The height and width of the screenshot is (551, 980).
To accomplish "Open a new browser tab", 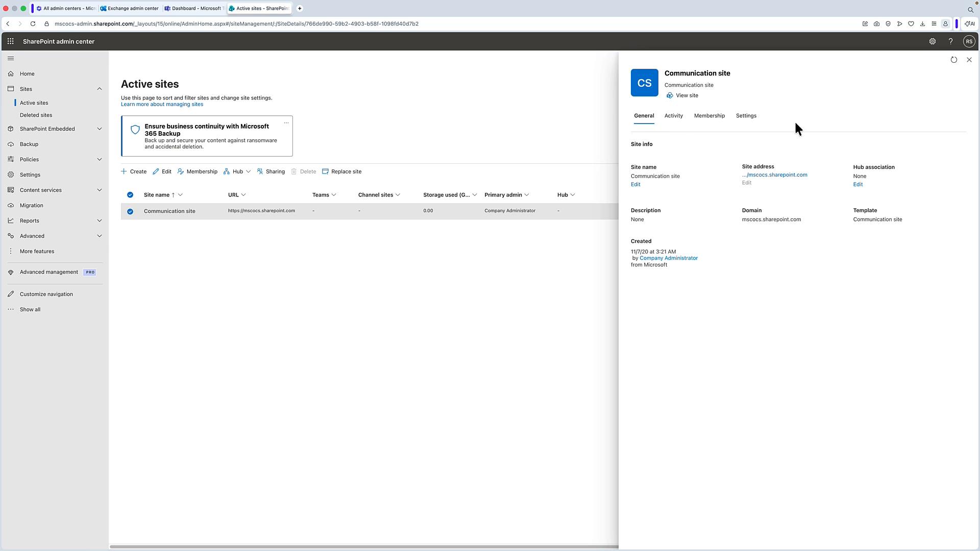I will point(300,8).
